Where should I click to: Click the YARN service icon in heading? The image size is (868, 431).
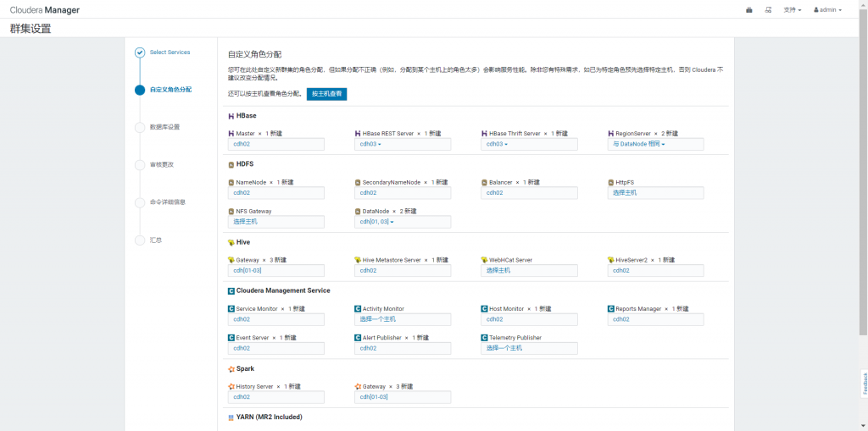(231, 417)
